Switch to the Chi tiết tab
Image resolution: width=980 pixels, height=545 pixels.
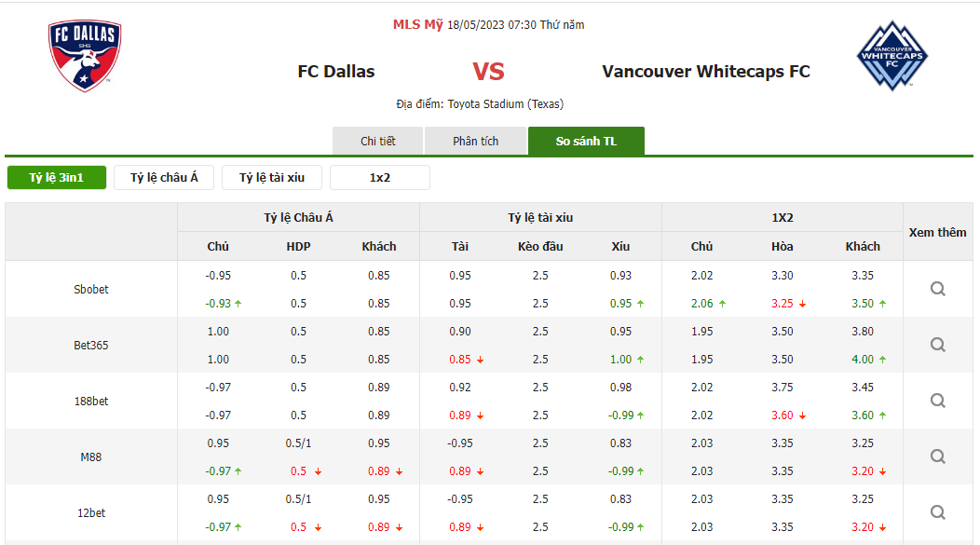click(x=377, y=141)
